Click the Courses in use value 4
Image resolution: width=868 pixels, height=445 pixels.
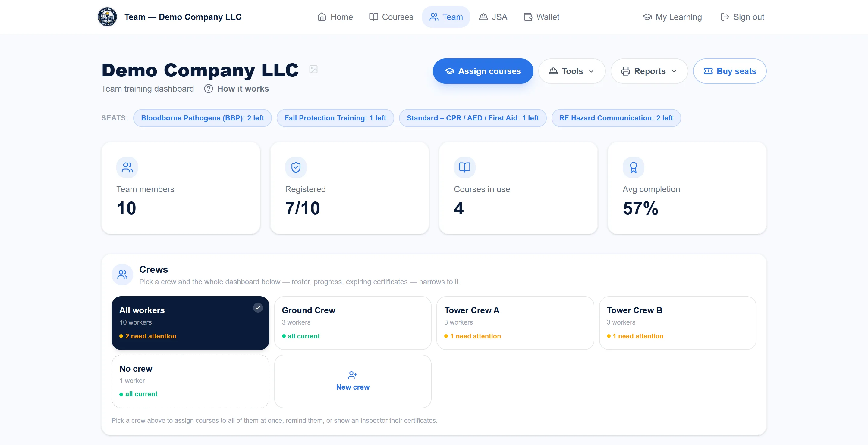pos(459,208)
